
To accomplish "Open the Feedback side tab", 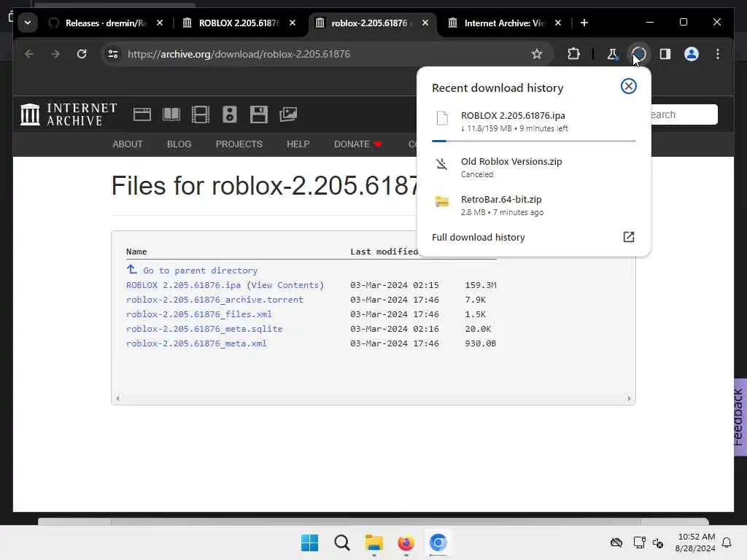I will (x=740, y=417).
